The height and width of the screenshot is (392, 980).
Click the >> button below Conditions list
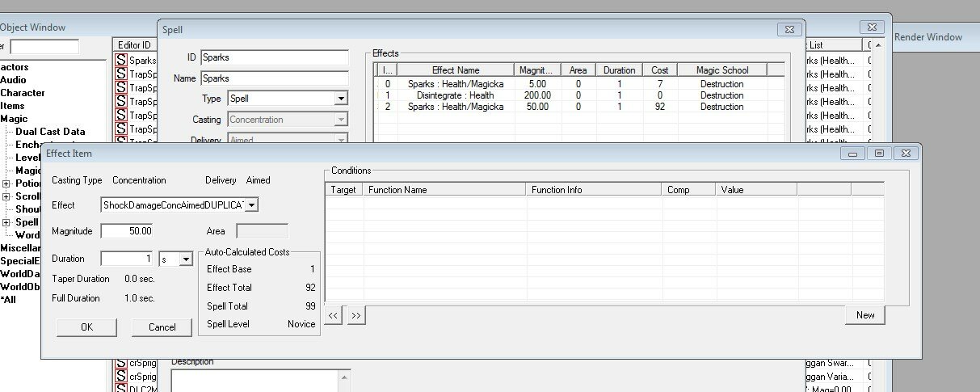(356, 316)
